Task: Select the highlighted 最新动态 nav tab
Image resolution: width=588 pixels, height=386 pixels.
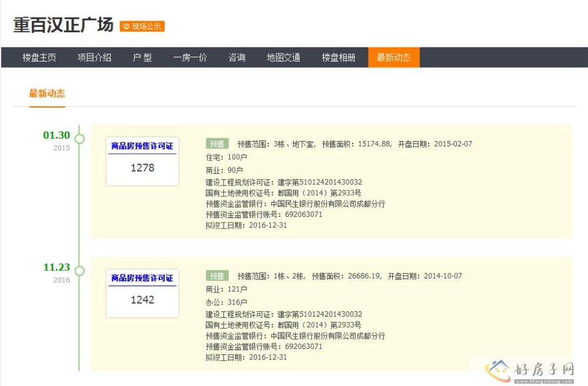Action: tap(393, 58)
